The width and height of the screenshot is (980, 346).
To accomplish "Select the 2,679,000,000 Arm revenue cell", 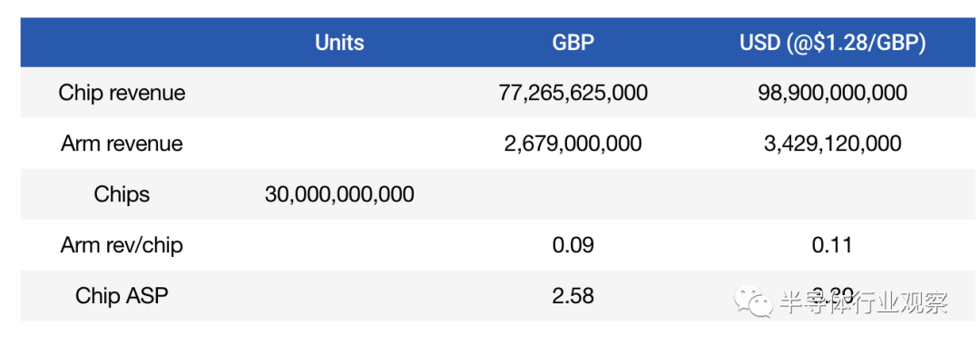I will (x=573, y=143).
